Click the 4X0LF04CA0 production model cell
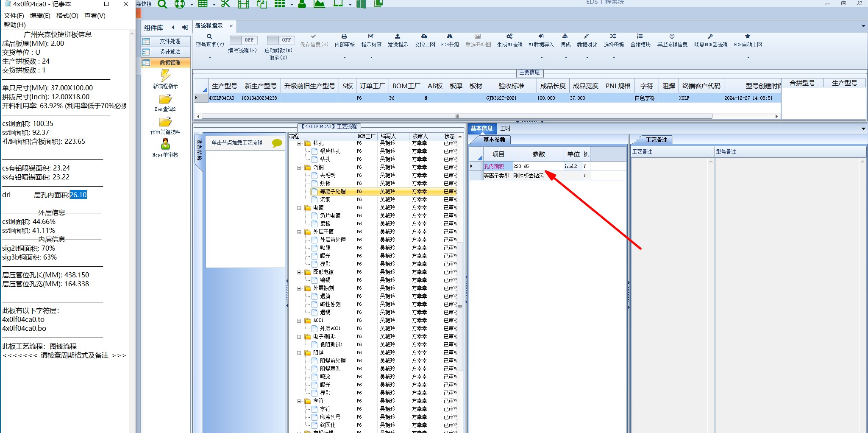The height and width of the screenshot is (433, 868). click(224, 98)
